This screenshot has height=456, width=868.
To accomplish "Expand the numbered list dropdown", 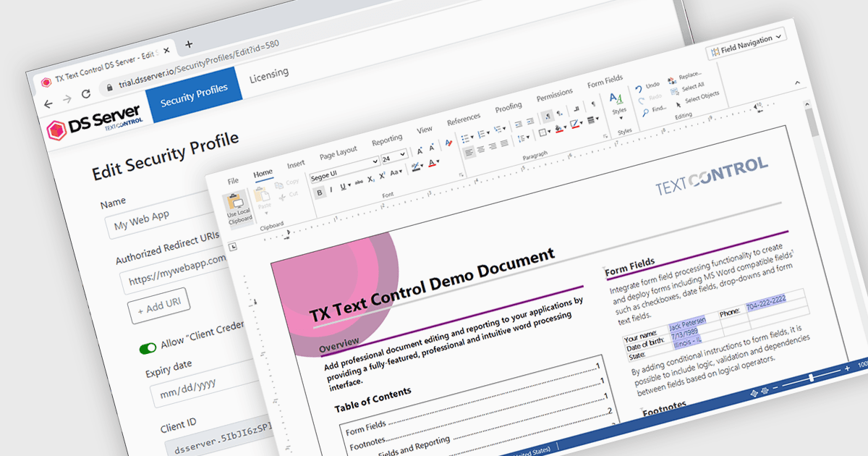I will click(x=488, y=132).
